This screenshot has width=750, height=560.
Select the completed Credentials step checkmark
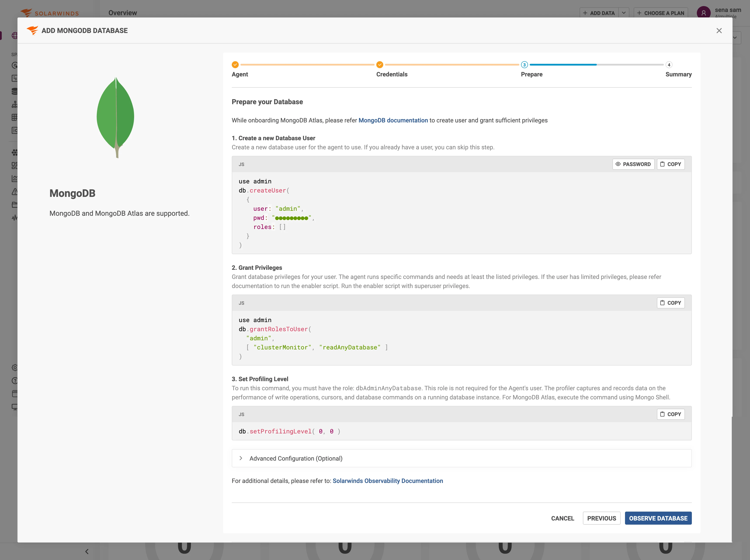tap(380, 65)
